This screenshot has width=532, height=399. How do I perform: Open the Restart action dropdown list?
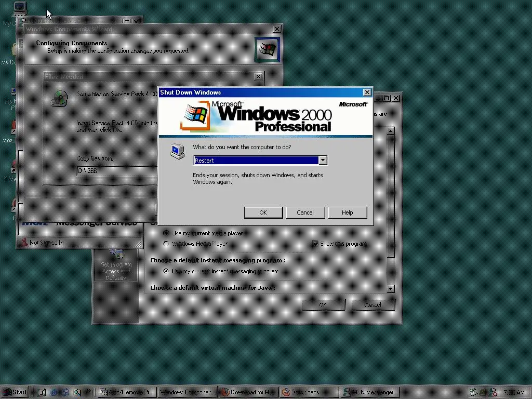[323, 160]
